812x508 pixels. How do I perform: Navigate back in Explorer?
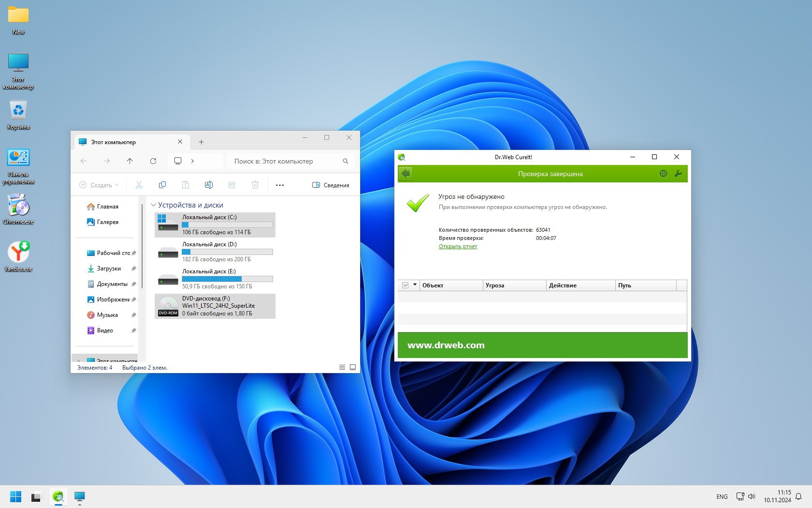click(84, 161)
